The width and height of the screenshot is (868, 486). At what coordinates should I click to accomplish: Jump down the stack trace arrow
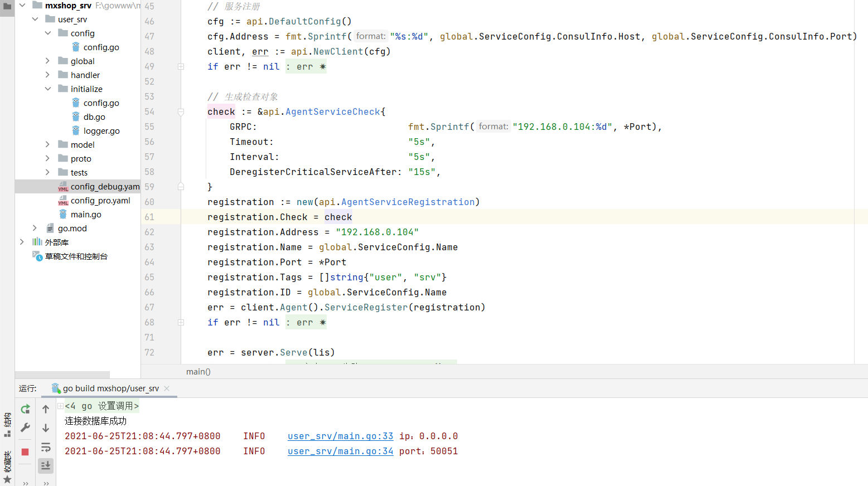46,428
